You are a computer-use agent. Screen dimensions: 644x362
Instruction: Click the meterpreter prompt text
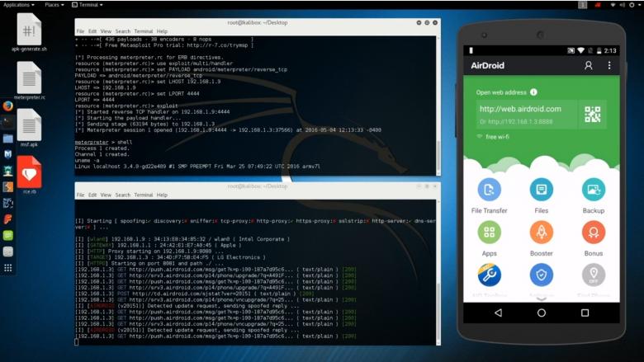[x=92, y=143]
